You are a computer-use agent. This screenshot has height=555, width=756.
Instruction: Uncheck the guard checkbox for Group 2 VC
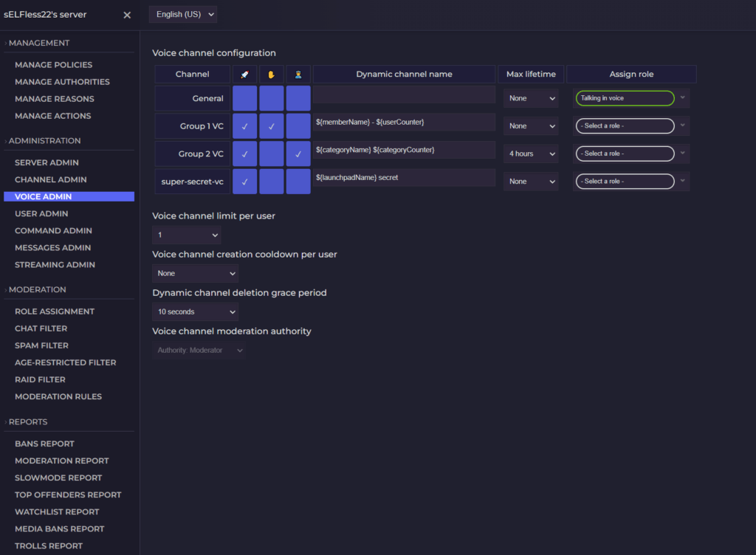(x=298, y=154)
